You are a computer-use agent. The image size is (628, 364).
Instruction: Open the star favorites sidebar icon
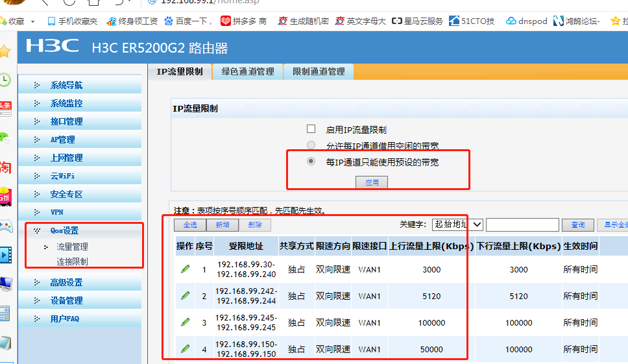5,51
